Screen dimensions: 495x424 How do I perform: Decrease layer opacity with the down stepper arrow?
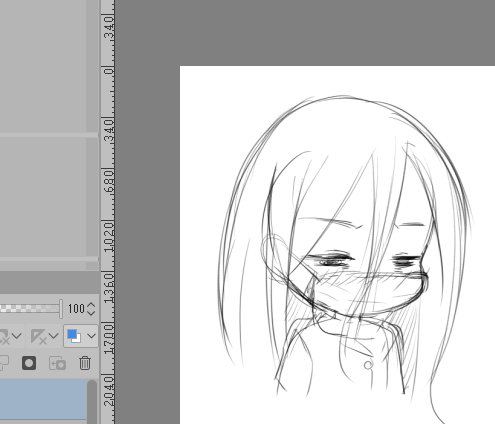91,313
